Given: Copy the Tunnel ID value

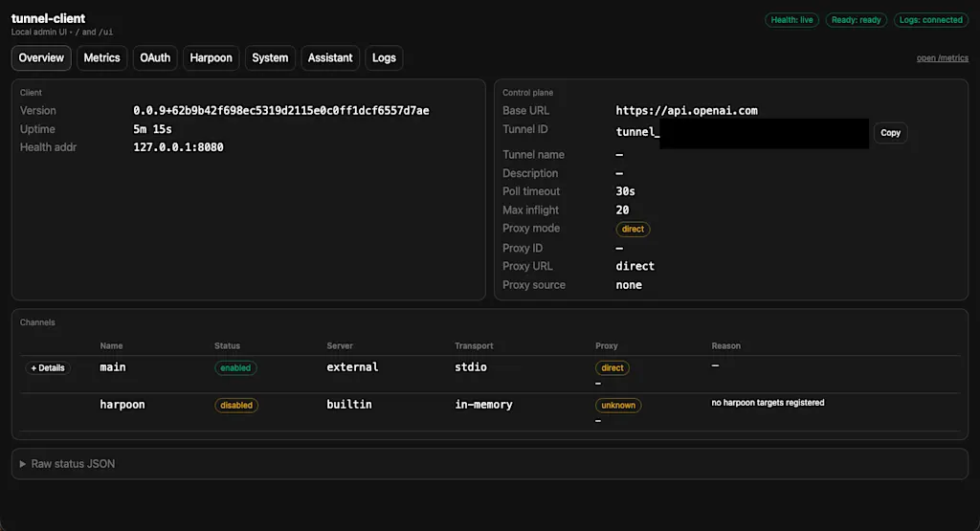Looking at the screenshot, I should 890,133.
